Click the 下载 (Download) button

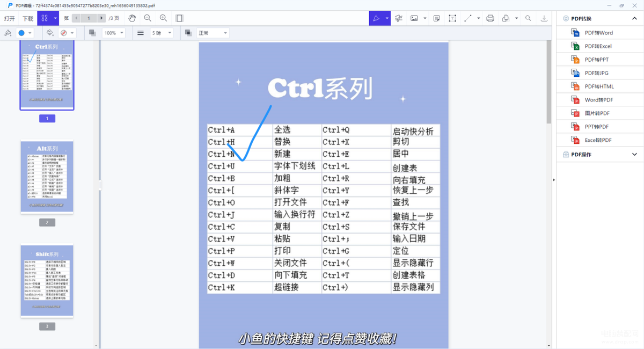click(28, 18)
